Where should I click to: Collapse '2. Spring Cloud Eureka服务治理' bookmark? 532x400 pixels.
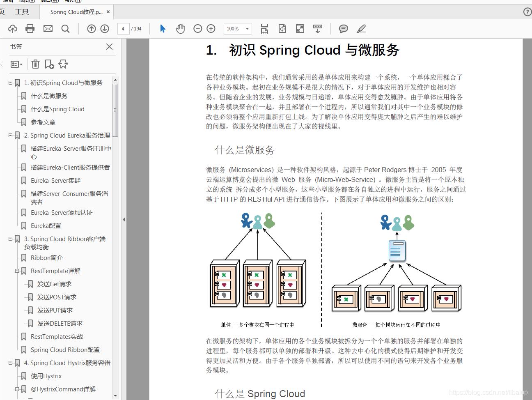[x=11, y=135]
